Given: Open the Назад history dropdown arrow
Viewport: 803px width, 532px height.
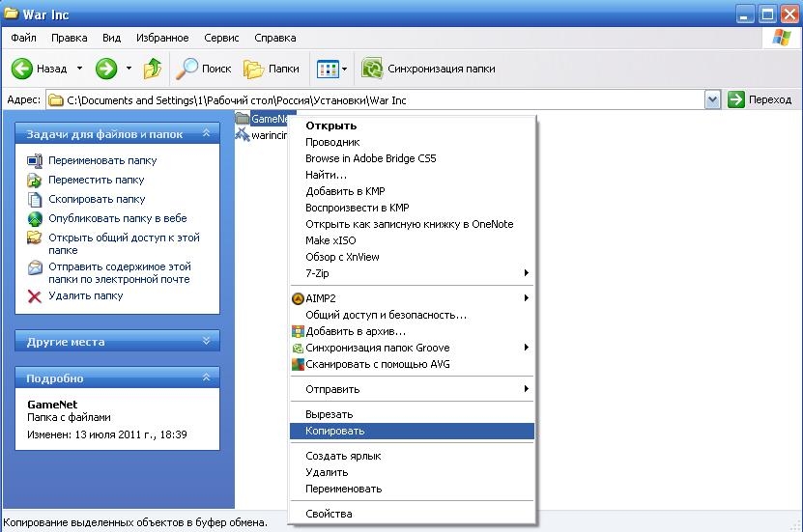Looking at the screenshot, I should 79,68.
